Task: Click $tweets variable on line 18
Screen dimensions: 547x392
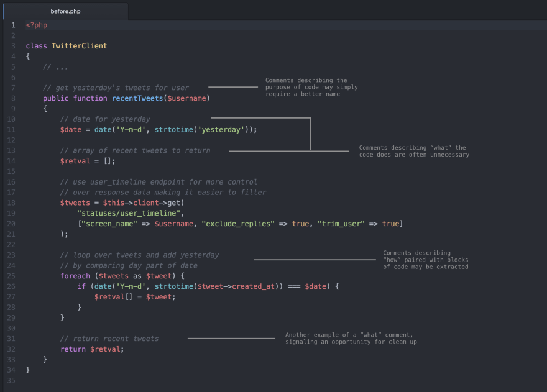Action: [x=75, y=203]
